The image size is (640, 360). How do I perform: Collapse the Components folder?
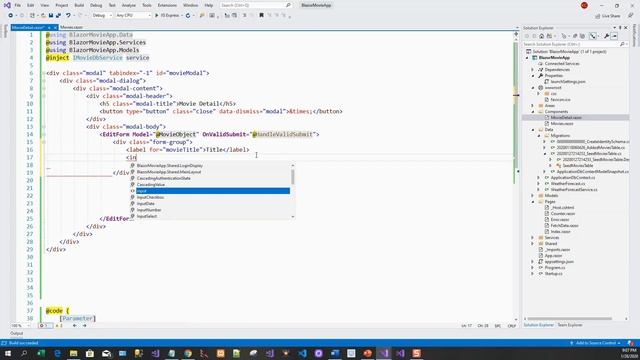[x=533, y=112]
